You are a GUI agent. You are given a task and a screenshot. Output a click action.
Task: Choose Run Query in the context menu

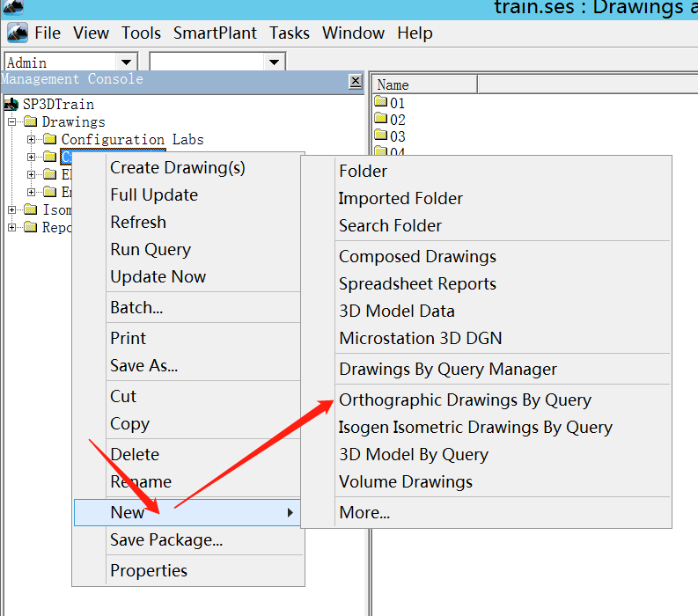tap(151, 250)
